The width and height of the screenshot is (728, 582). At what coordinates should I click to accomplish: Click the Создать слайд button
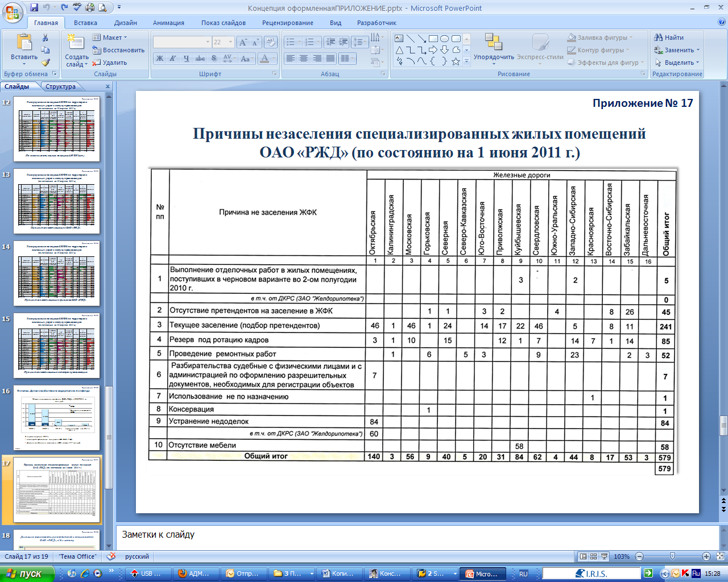(x=76, y=50)
